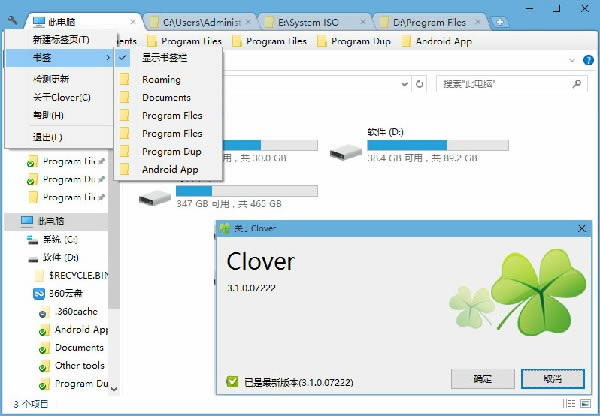The image size is (600, 416).
Task: Click the Program Dup folder icon in bookmarks bar
Action: point(322,41)
